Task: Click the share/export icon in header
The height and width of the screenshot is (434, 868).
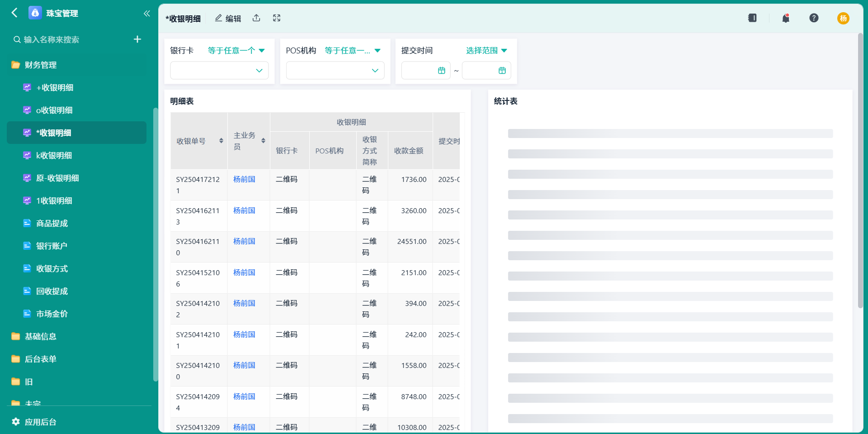Action: pyautogui.click(x=256, y=18)
